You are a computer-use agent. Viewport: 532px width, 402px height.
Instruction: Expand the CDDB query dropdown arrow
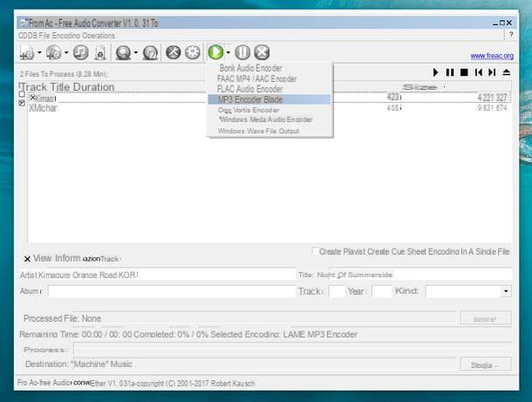[x=136, y=52]
